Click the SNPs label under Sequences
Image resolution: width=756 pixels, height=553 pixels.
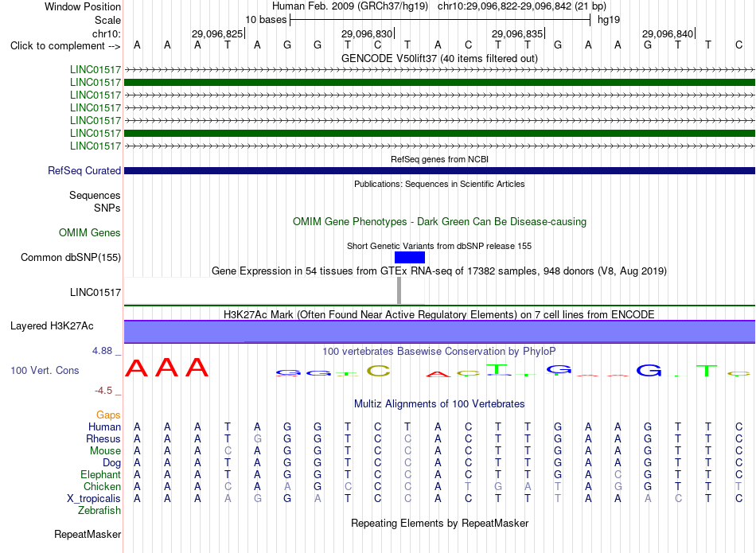[x=107, y=208]
